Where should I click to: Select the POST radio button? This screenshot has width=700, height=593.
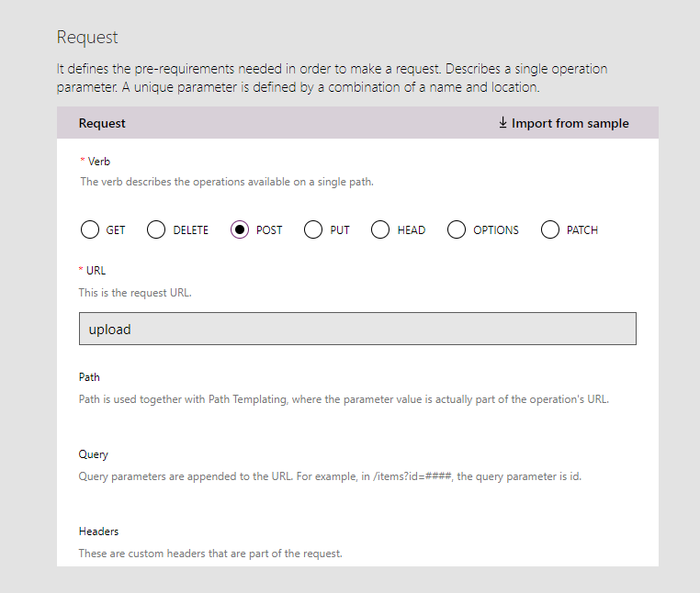pos(240,229)
